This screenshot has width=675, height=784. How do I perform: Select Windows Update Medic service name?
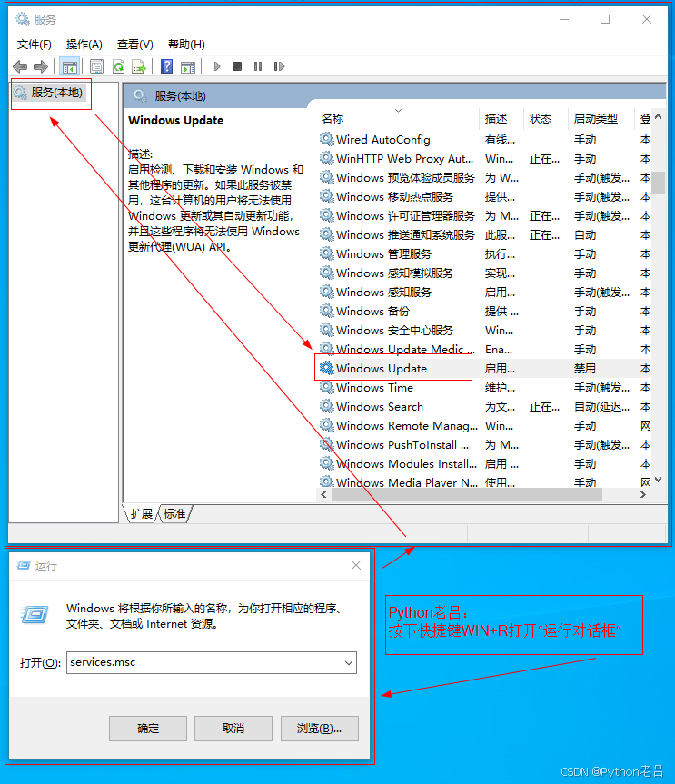pyautogui.click(x=405, y=349)
